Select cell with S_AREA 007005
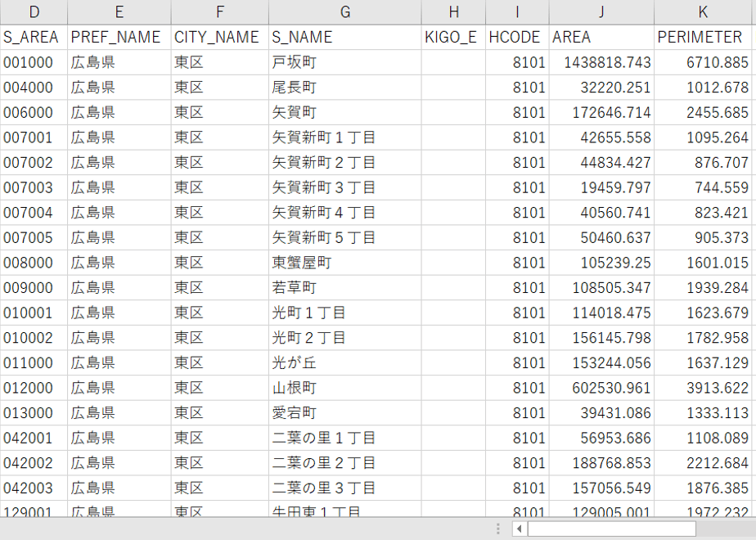Screen dimensions: 756x540 pyautogui.click(x=34, y=238)
